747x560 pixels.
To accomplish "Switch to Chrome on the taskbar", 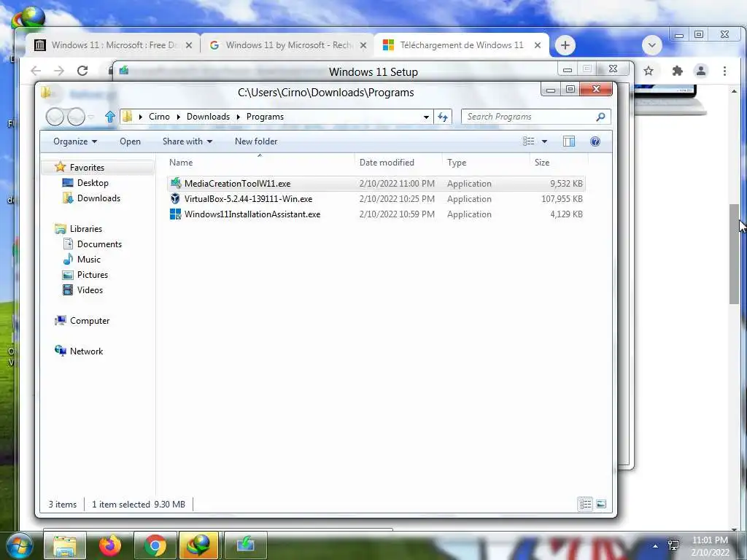I will pyautogui.click(x=155, y=545).
